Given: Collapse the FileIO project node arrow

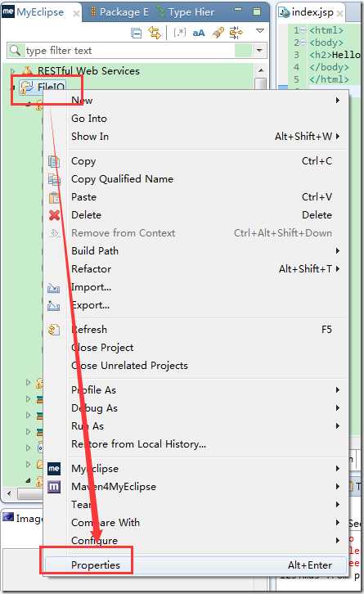Looking at the screenshot, I should pyautogui.click(x=13, y=88).
